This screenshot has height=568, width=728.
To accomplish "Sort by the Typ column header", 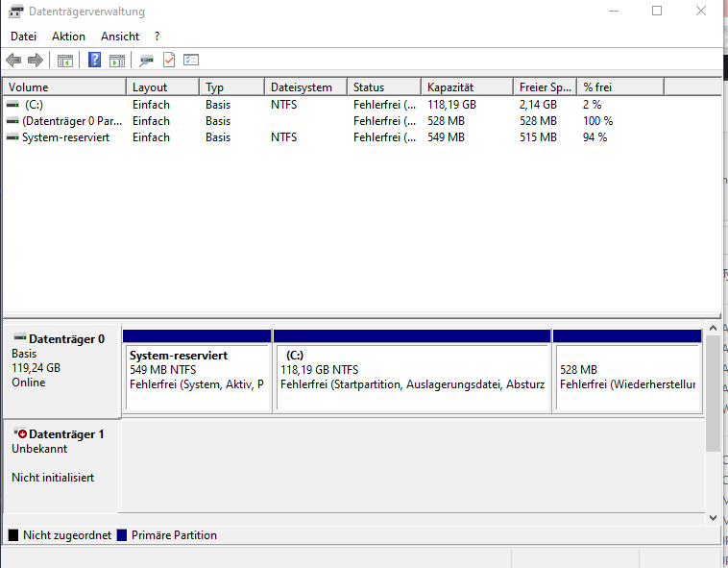I will [232, 87].
